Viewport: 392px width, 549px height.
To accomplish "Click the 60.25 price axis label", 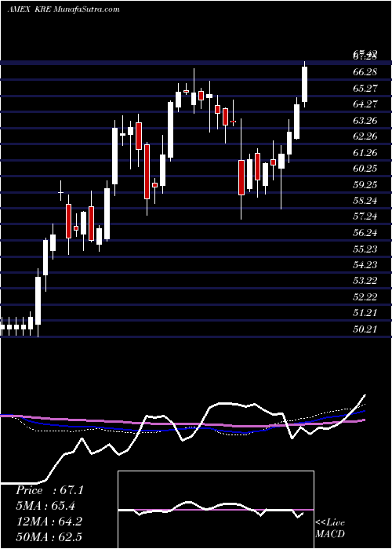I will click(x=365, y=169).
